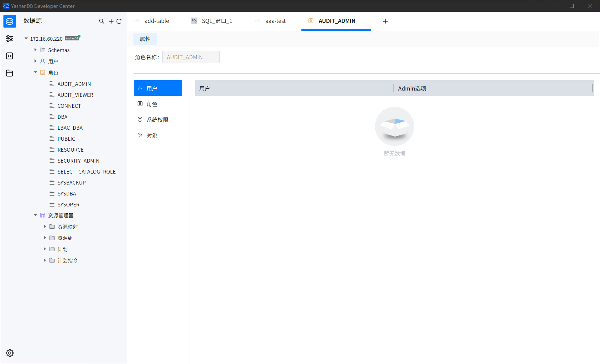Click the 计划指令 folder icon
Screen dimensions: 600x364
(52, 260)
